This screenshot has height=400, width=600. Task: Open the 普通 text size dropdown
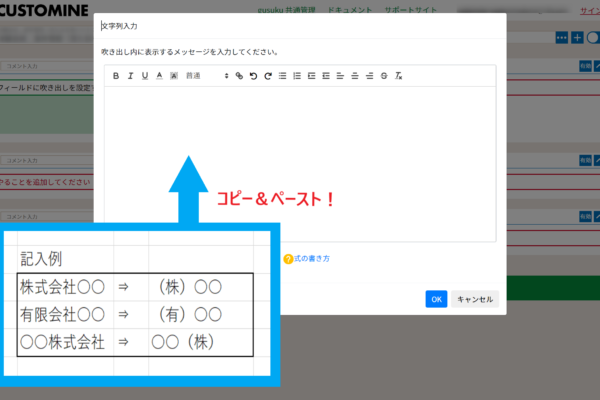207,76
